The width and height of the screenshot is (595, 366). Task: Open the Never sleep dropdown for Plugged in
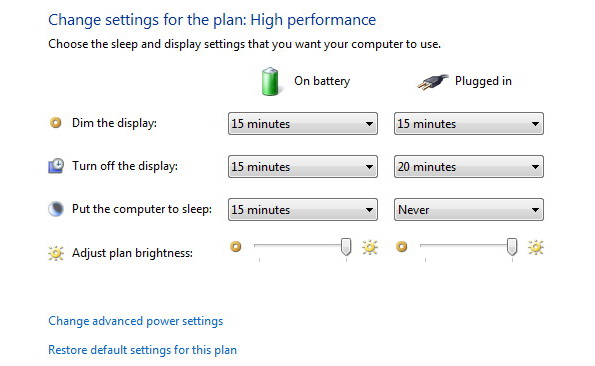tap(469, 209)
